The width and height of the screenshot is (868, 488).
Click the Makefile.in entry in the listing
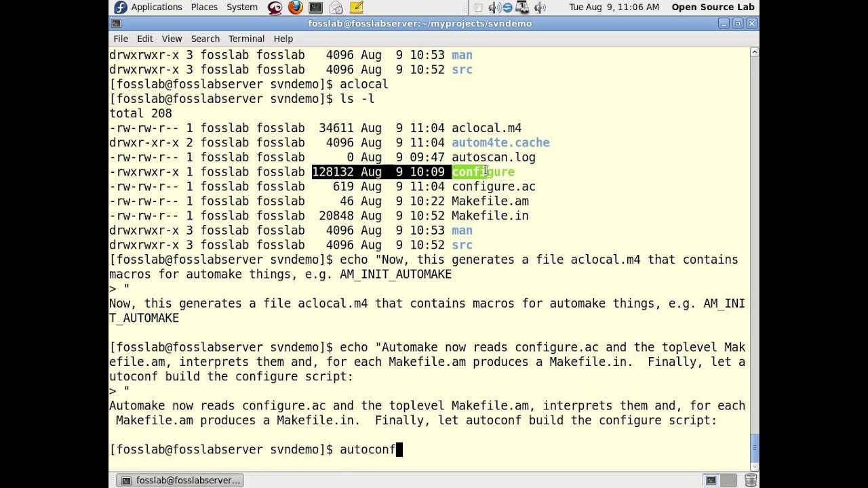coord(490,216)
